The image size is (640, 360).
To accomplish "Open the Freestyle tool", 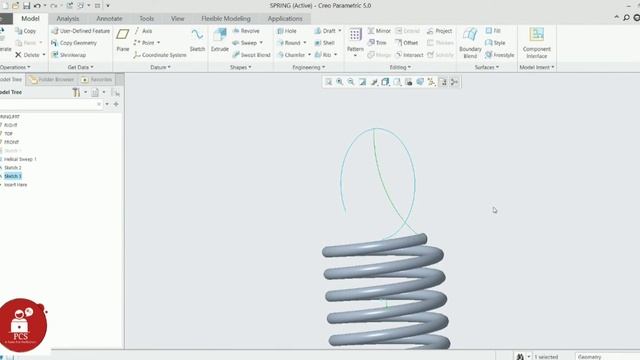I will (500, 55).
